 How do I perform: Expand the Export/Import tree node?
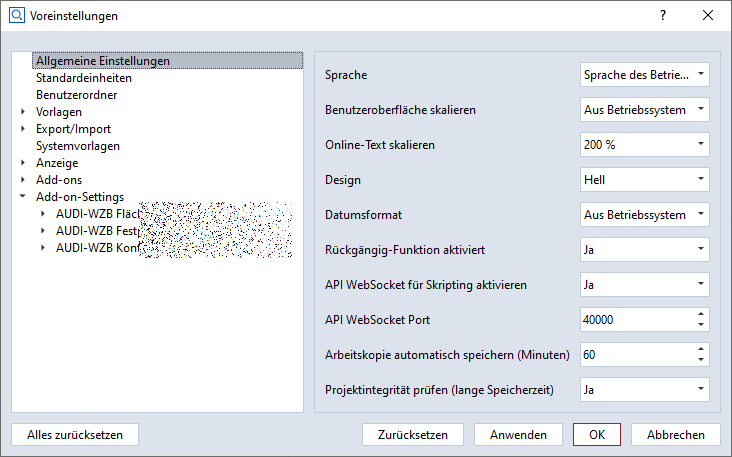click(x=22, y=129)
